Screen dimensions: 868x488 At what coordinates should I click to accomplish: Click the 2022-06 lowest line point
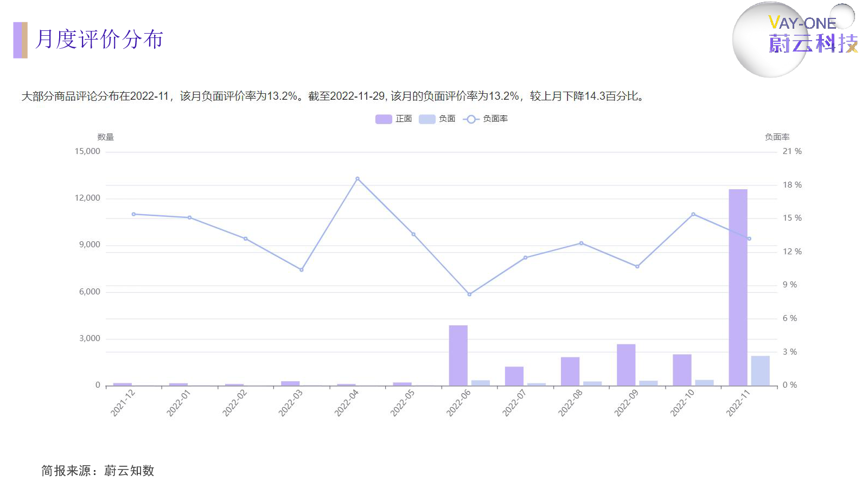point(469,294)
